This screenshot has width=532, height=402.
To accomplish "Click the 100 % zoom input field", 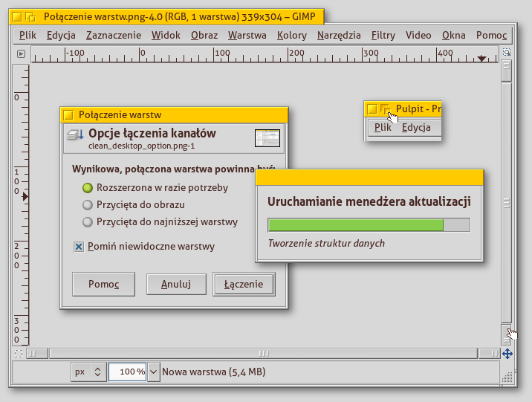I will [128, 372].
